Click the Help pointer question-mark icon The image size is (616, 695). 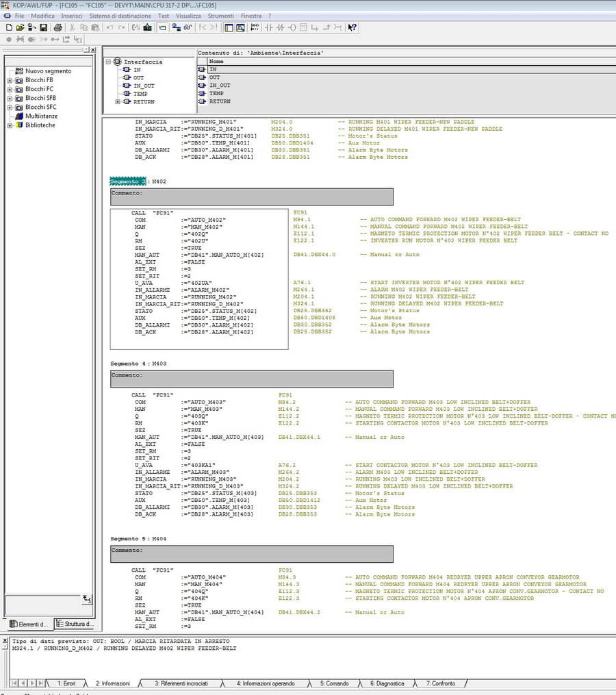click(352, 27)
